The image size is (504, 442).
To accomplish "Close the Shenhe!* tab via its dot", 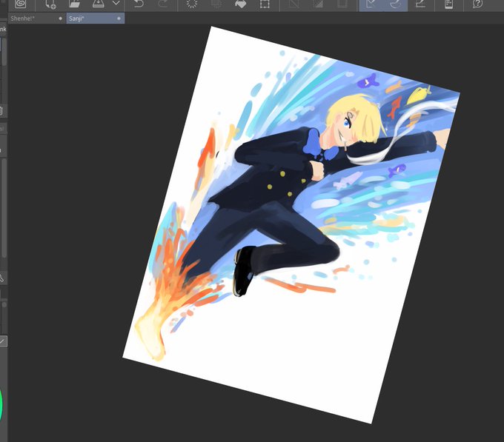I will point(61,19).
